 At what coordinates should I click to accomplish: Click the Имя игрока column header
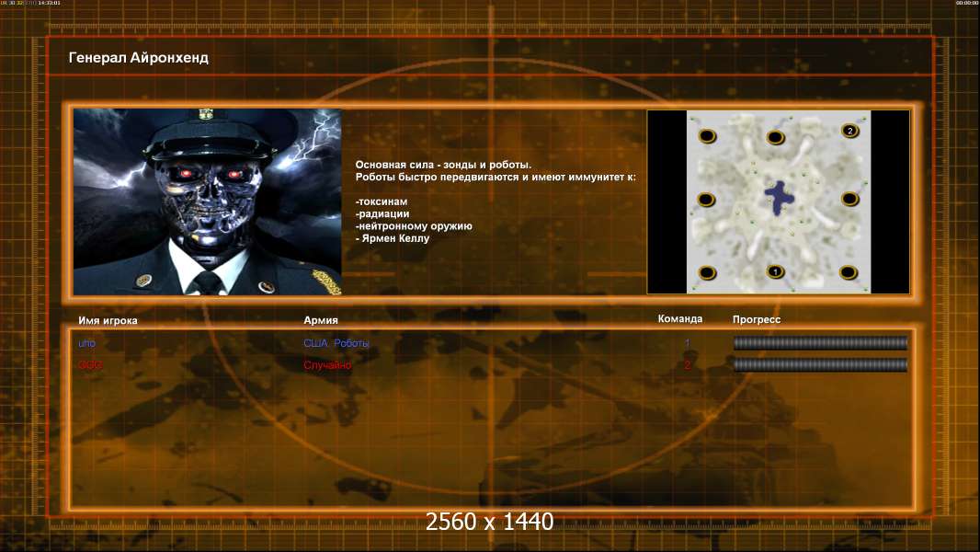[108, 320]
